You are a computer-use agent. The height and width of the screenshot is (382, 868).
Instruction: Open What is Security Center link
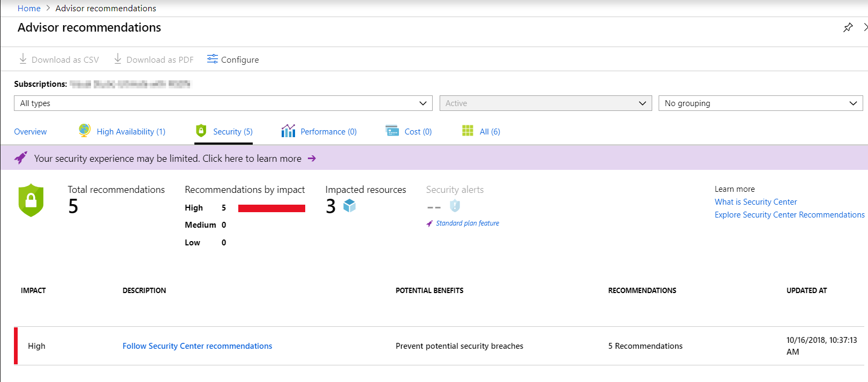pyautogui.click(x=756, y=202)
